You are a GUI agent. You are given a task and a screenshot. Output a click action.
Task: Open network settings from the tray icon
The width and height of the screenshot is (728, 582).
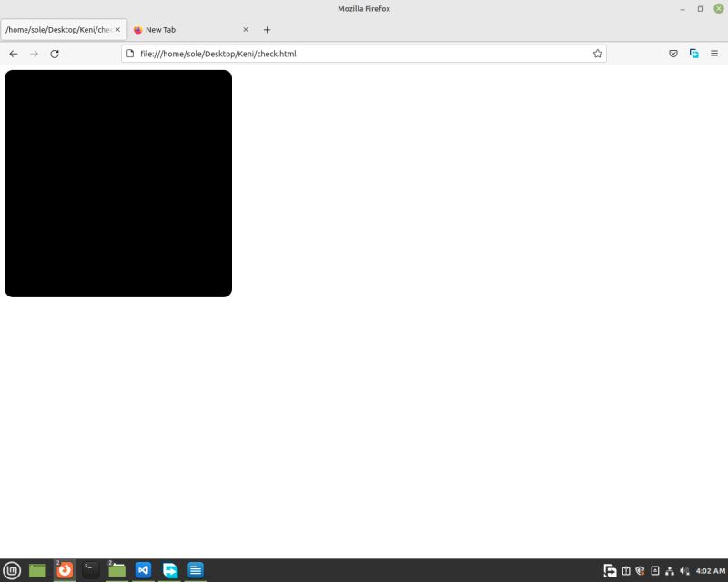click(672, 571)
